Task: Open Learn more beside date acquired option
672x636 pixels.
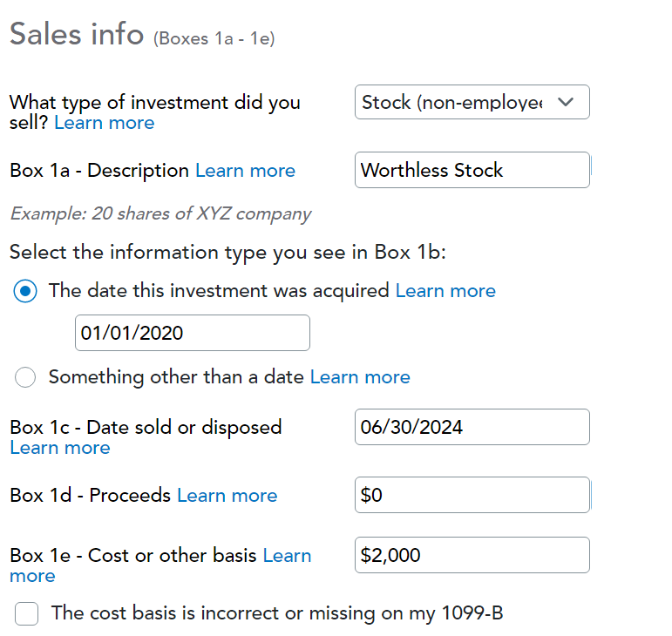Action: tap(445, 291)
